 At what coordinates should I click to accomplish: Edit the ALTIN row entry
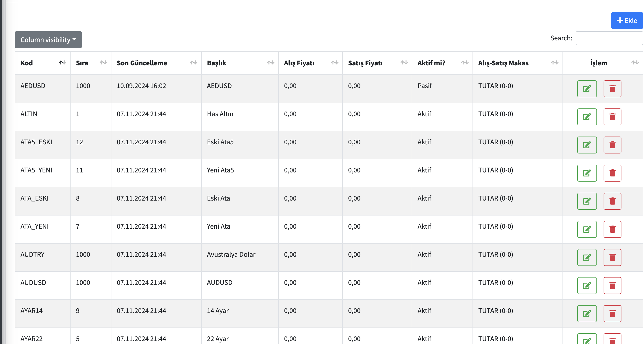pos(587,117)
